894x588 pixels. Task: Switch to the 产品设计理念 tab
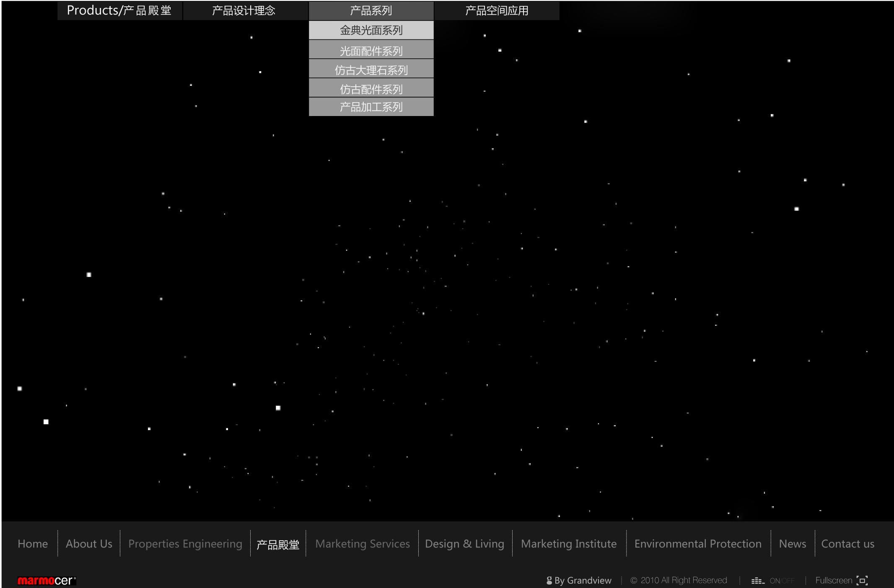[x=244, y=10]
